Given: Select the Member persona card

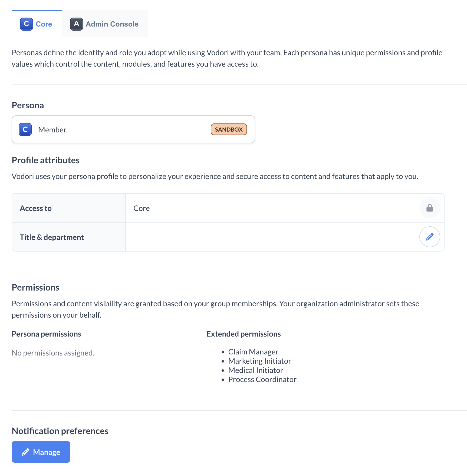Looking at the screenshot, I should click(133, 129).
